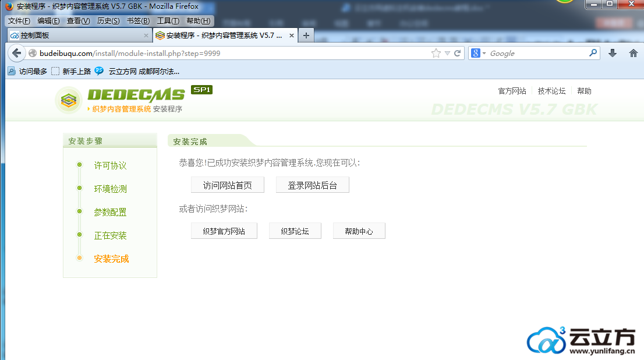The width and height of the screenshot is (644, 360).
Task: Open the 编辑(E) menu
Action: coord(48,20)
